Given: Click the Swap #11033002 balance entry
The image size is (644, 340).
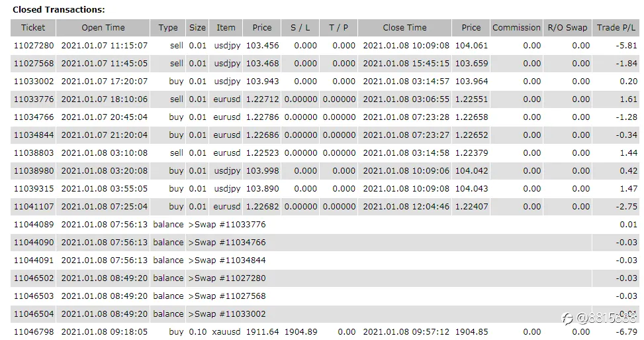Looking at the screenshot, I should coord(227,313).
